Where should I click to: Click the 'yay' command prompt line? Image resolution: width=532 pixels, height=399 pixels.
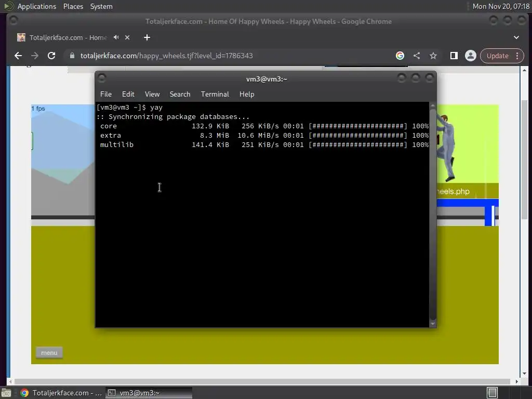click(129, 108)
